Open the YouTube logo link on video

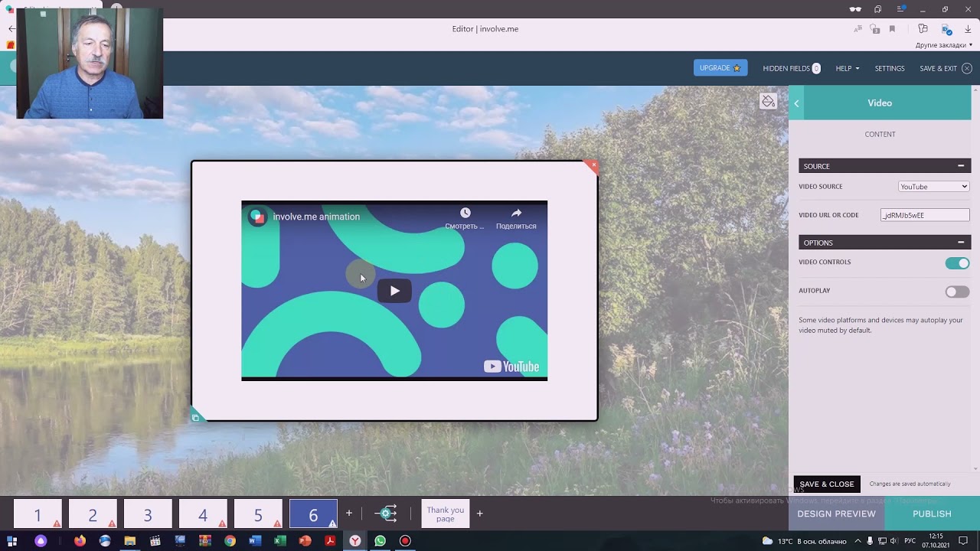point(511,367)
